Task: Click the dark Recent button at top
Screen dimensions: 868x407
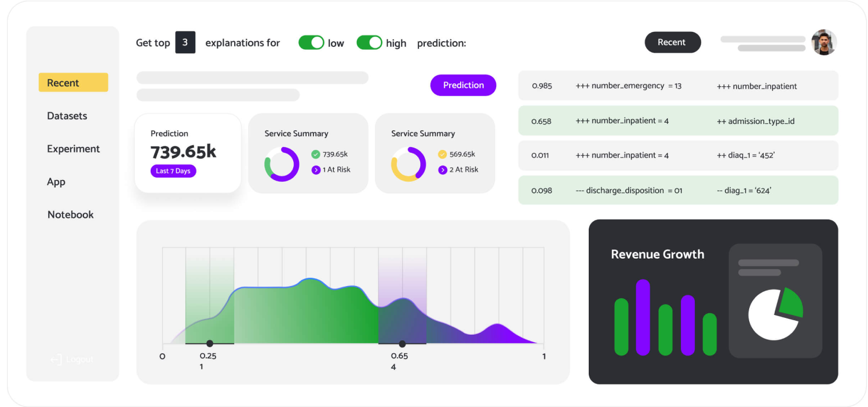Action: pos(672,42)
